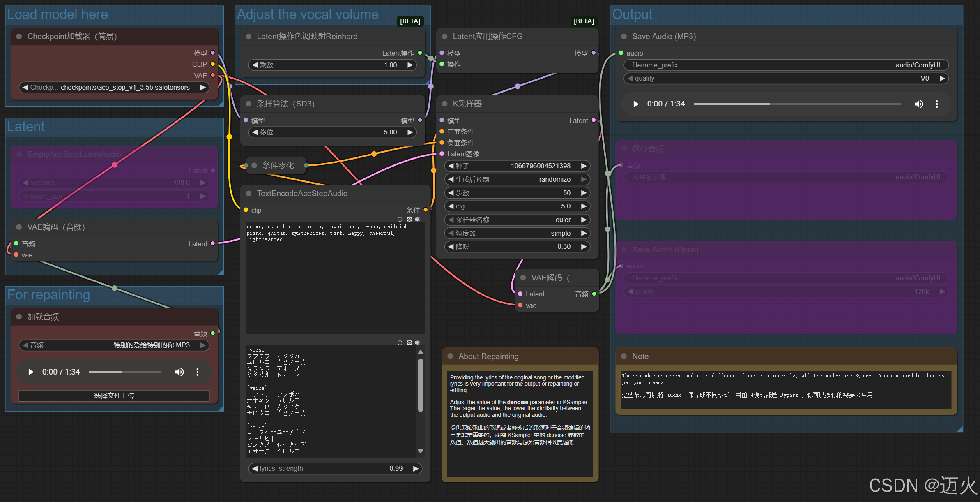Click the For repainting group title
Viewport: 980px width, 502px height.
point(48,295)
